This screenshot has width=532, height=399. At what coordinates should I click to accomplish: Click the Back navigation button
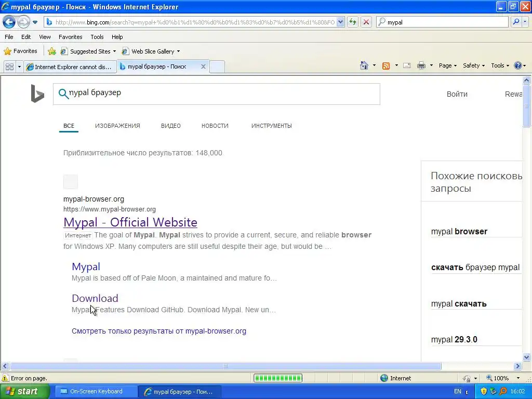[9, 22]
